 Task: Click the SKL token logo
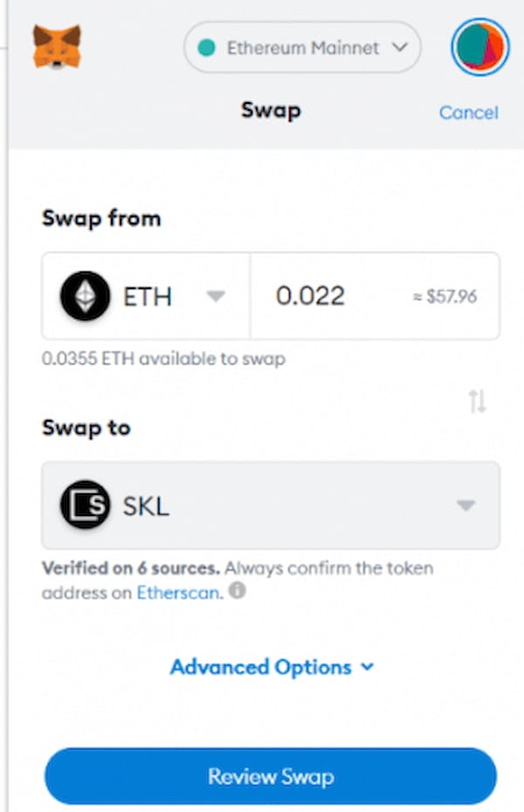(x=85, y=505)
